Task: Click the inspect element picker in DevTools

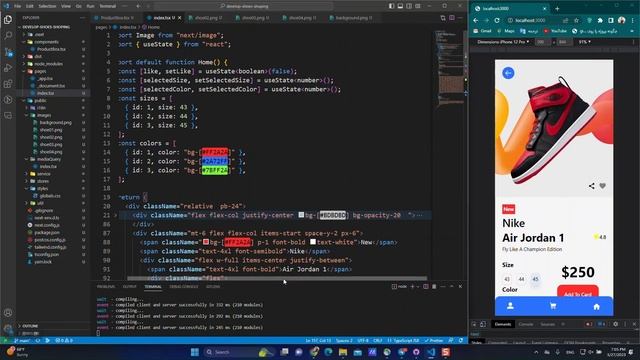Action: 474,324
